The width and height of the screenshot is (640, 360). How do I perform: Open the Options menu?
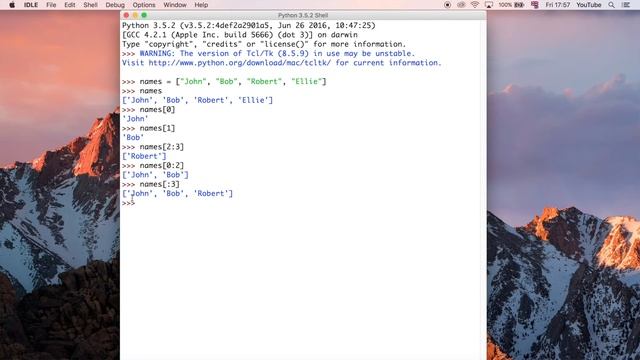click(x=144, y=5)
